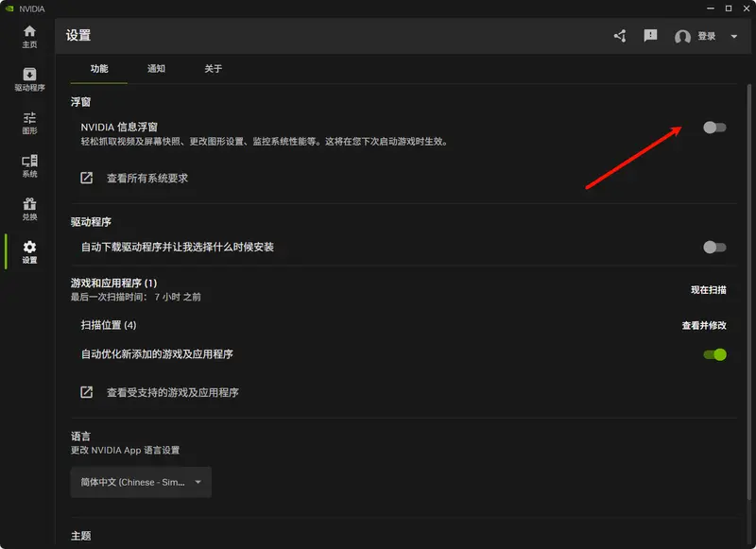This screenshot has height=549, width=756.
Task: Enable the NVIDIA 信息浮窗 overlay toggle
Action: pyautogui.click(x=714, y=128)
